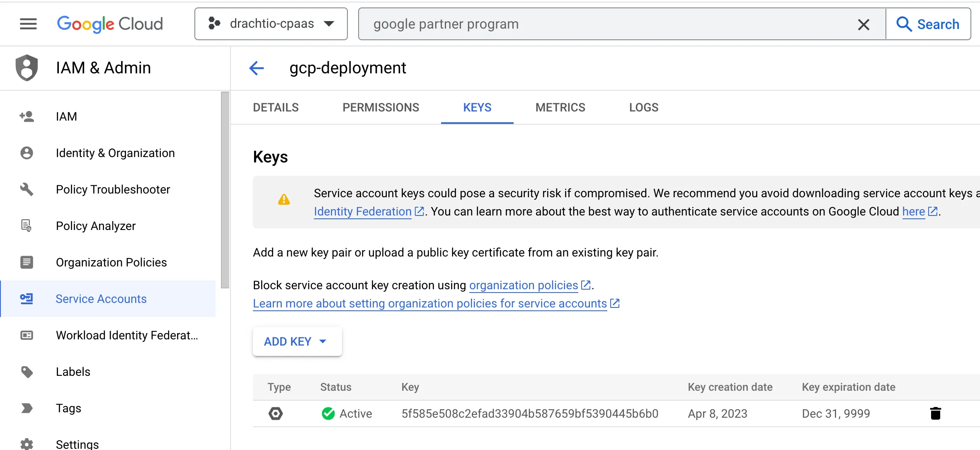Click external-link icon beside Identity Federation
The height and width of the screenshot is (450, 980).
(420, 211)
